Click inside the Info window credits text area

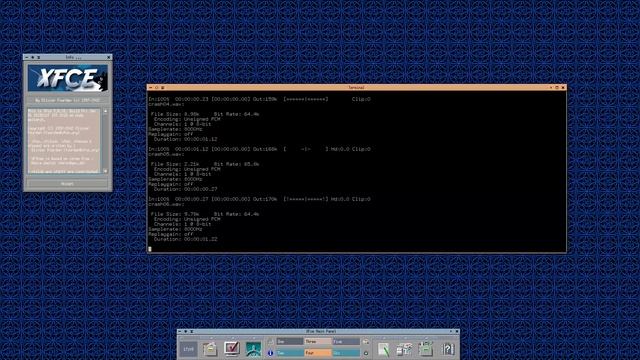click(64, 141)
